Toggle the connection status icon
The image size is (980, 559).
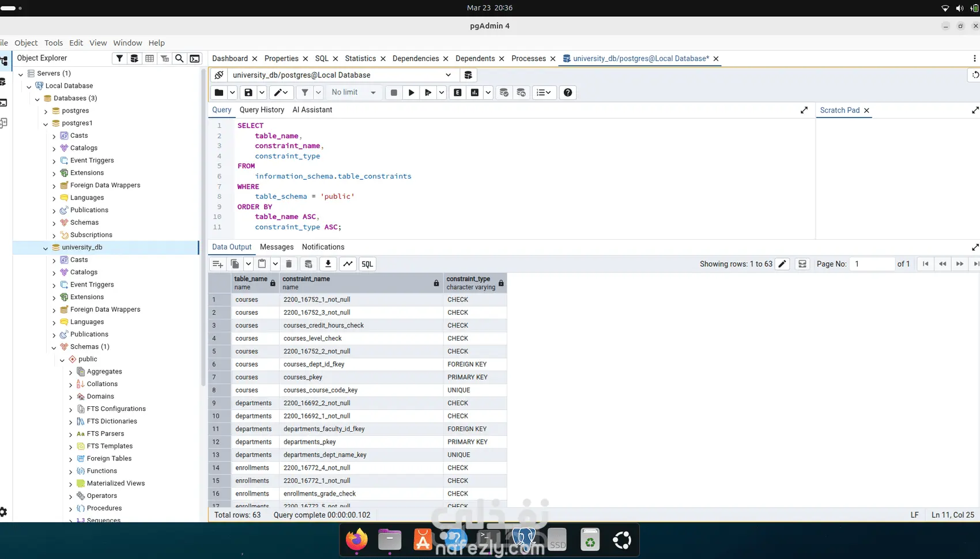219,75
